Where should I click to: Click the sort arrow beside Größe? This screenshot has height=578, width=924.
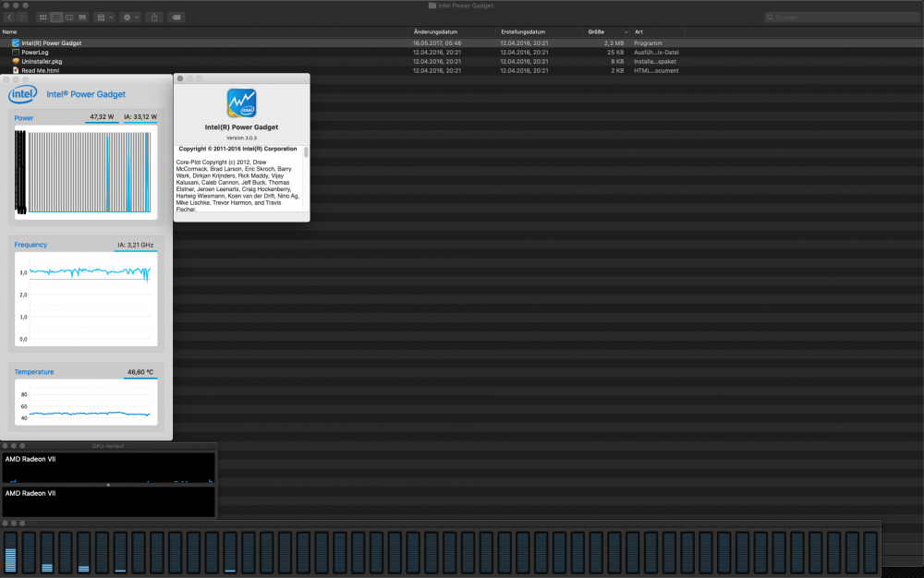tap(626, 31)
